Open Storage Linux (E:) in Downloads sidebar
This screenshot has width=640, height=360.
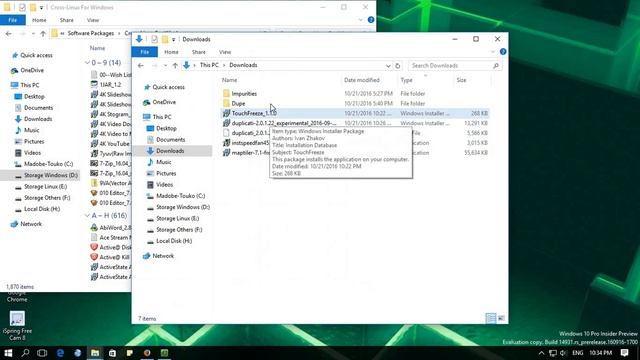[177, 218]
